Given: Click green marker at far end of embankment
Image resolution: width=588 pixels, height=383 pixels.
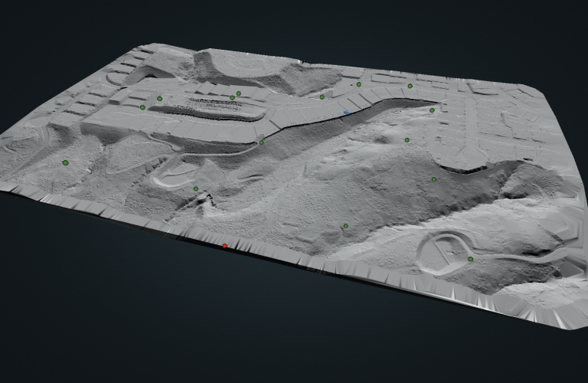Looking at the screenshot, I should click(432, 110).
